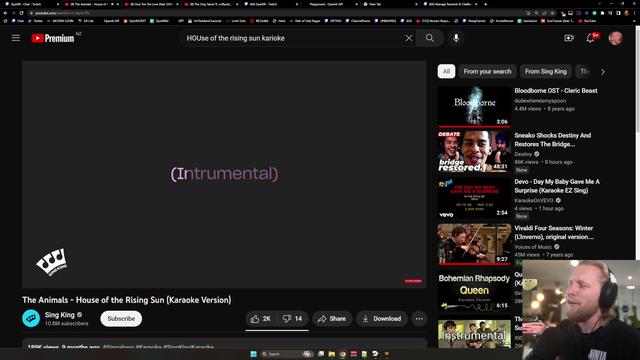Go to YouTube Premium home logo

53,38
